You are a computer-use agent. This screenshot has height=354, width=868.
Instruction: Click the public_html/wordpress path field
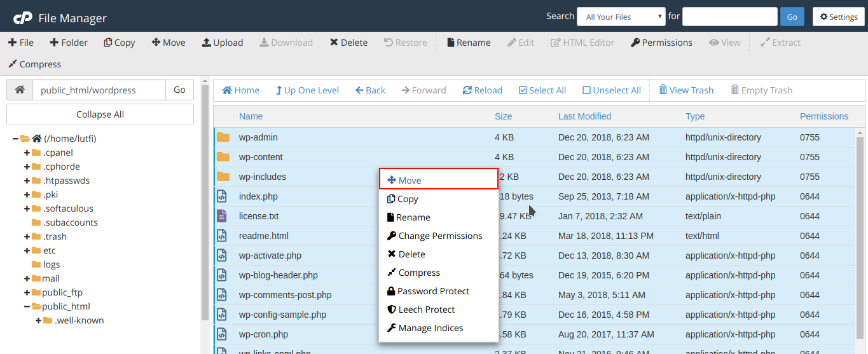tap(99, 90)
